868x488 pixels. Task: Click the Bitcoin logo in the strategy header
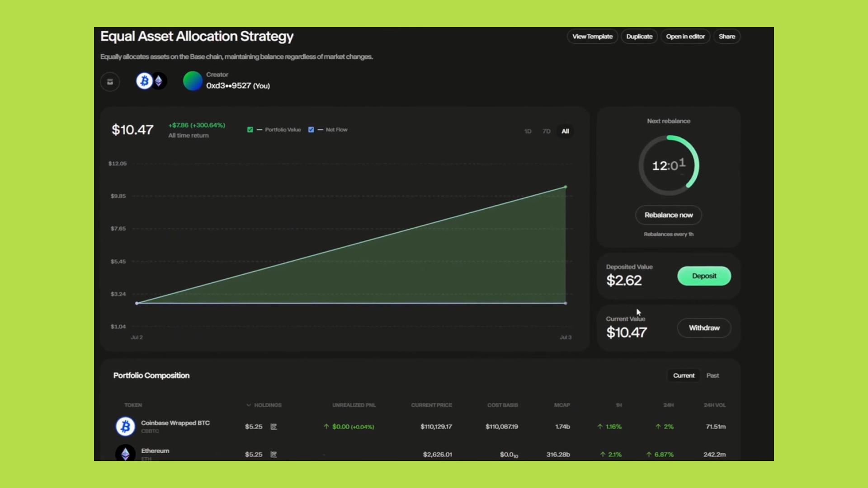coord(144,81)
